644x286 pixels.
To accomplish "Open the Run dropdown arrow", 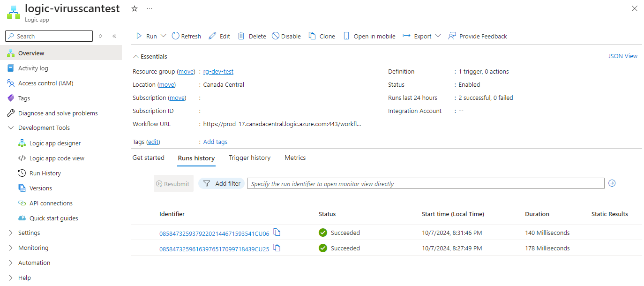I will coord(163,36).
